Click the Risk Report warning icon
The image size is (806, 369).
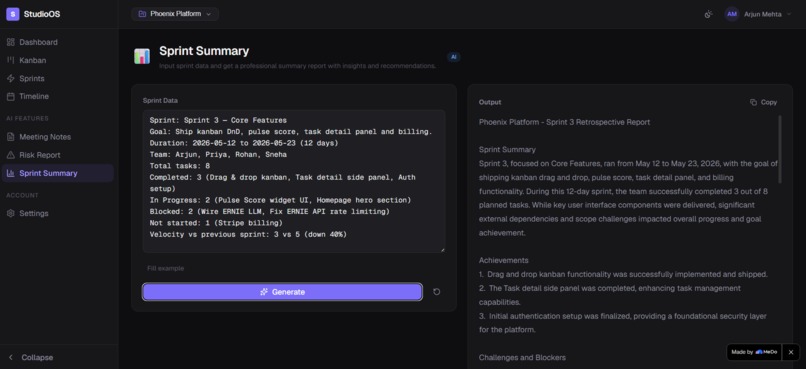coord(10,155)
